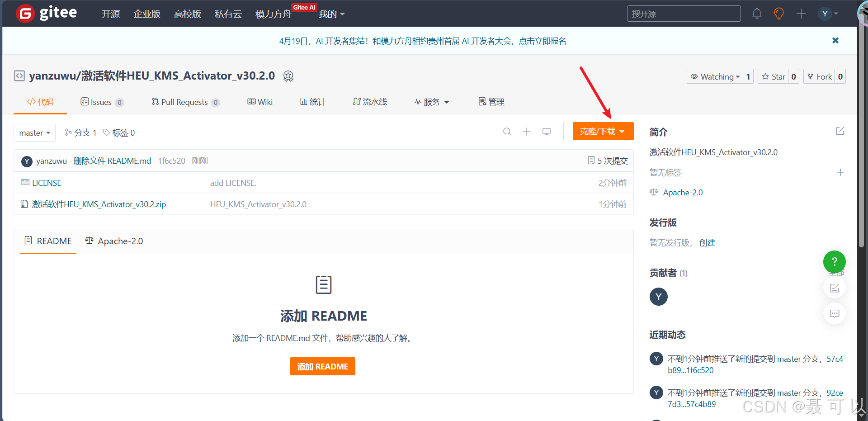
Task: Open the 激活软件HEU_KMS_Activator_v30.2.zip file
Action: pyautogui.click(x=99, y=204)
